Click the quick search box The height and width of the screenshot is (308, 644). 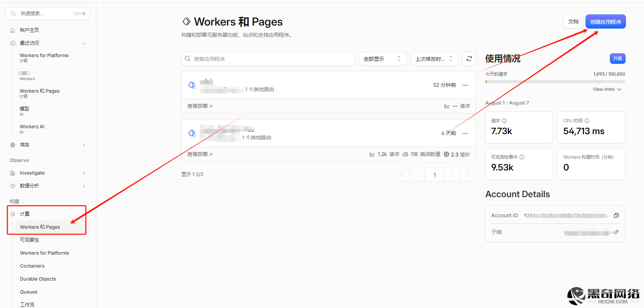click(x=48, y=14)
